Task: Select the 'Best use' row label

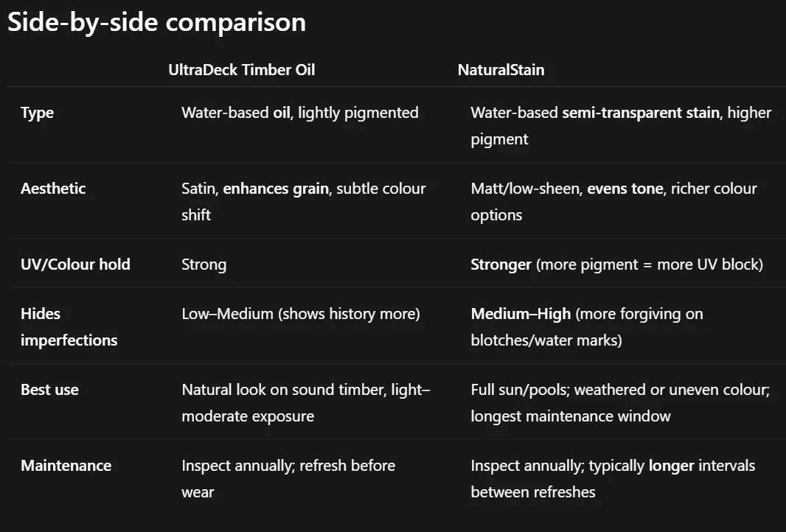Action: coord(49,390)
